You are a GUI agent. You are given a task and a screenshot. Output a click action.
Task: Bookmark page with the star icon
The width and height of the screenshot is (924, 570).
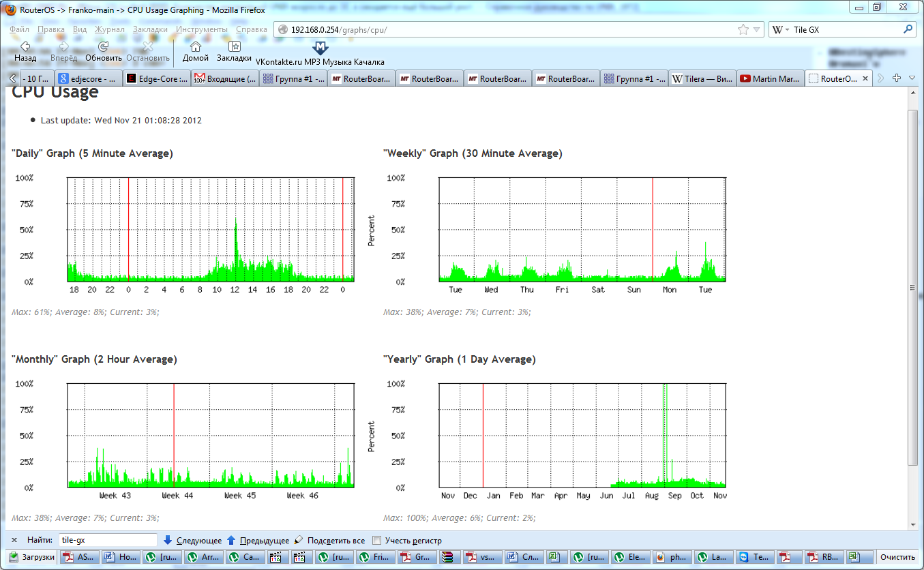pos(743,30)
